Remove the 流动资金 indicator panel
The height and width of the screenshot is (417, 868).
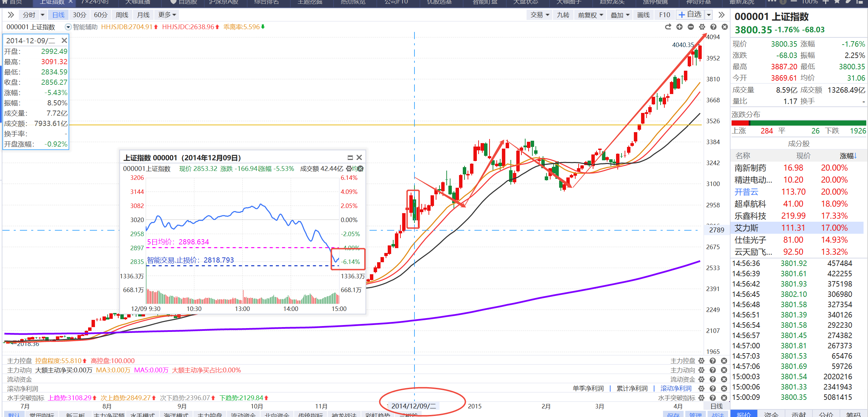click(x=724, y=379)
